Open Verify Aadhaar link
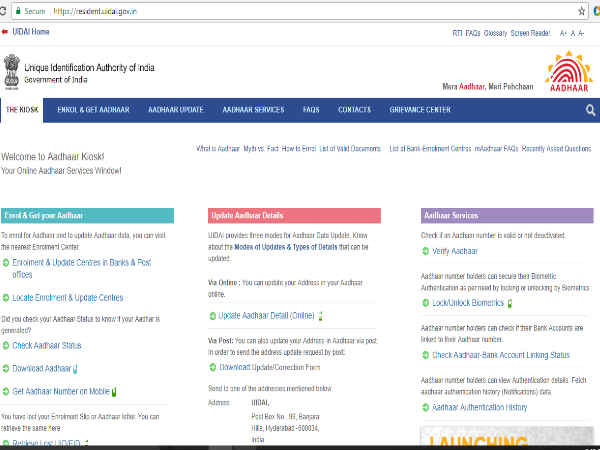 coord(455,251)
